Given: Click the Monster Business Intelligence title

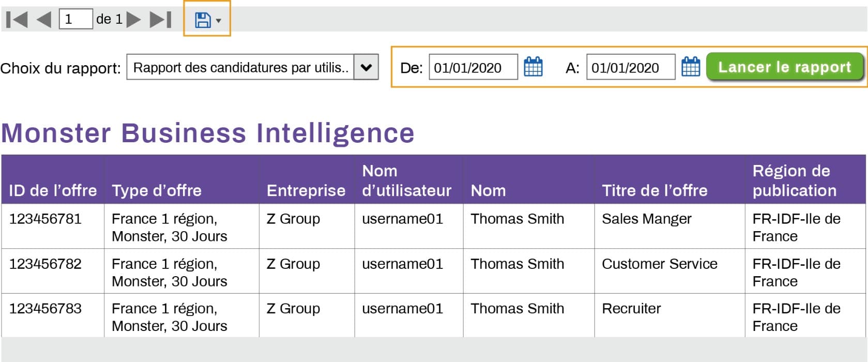Looking at the screenshot, I should click(208, 133).
